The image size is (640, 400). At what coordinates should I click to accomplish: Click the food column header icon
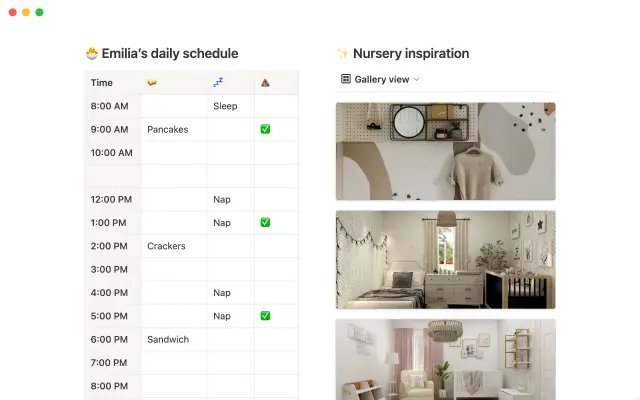coord(152,82)
